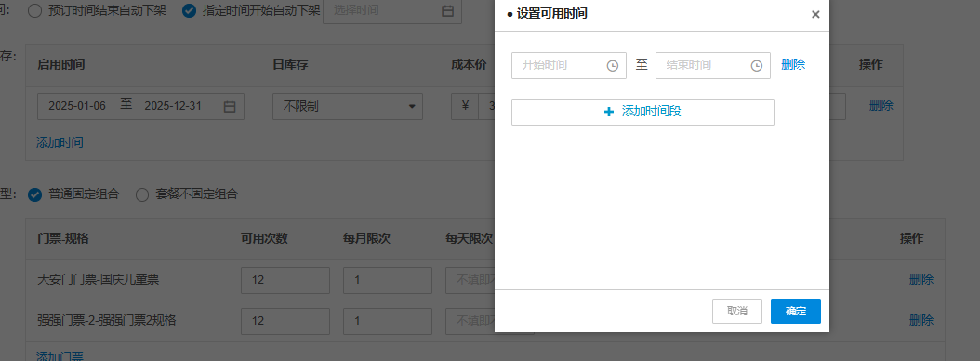Screen dimensions: 980x361
Task: Choose 普通固定组合 radio button
Action: pos(35,194)
